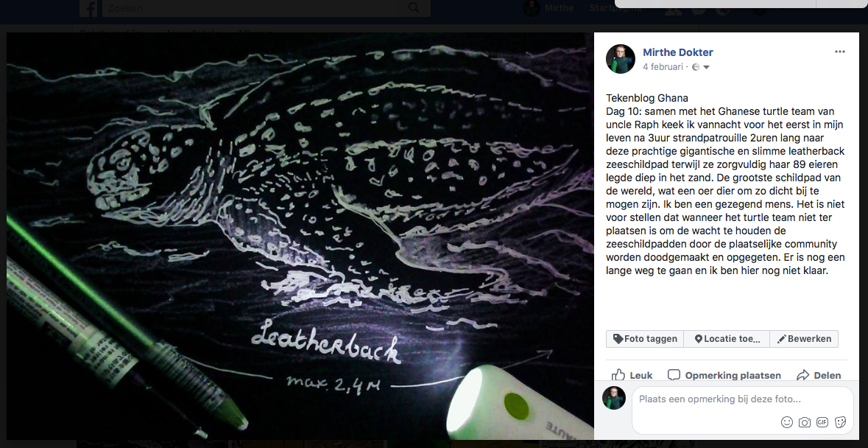Click the Delen share arrow
Image resolution: width=868 pixels, height=448 pixels.
pyautogui.click(x=802, y=375)
